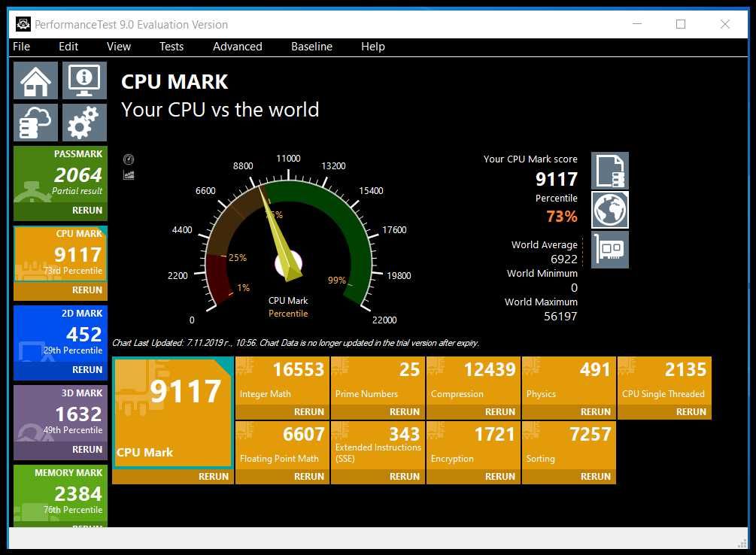Open the Compression 12439 result tile

pyautogui.click(x=473, y=381)
